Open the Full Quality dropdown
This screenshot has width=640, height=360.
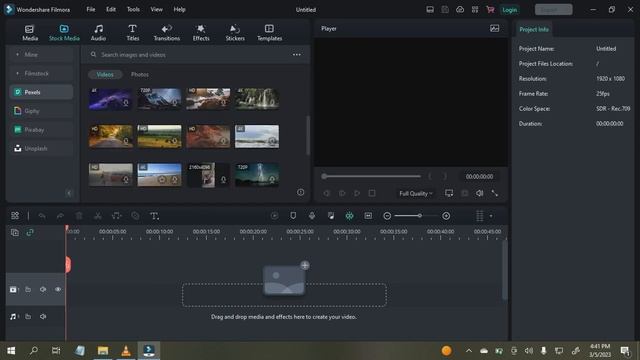tap(416, 193)
